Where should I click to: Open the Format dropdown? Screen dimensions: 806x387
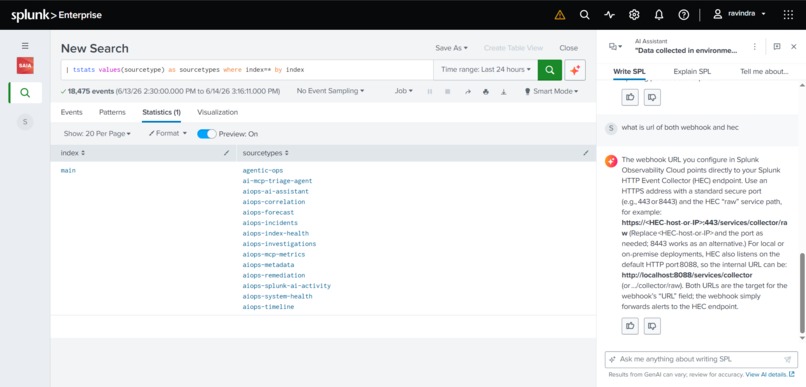tap(168, 133)
